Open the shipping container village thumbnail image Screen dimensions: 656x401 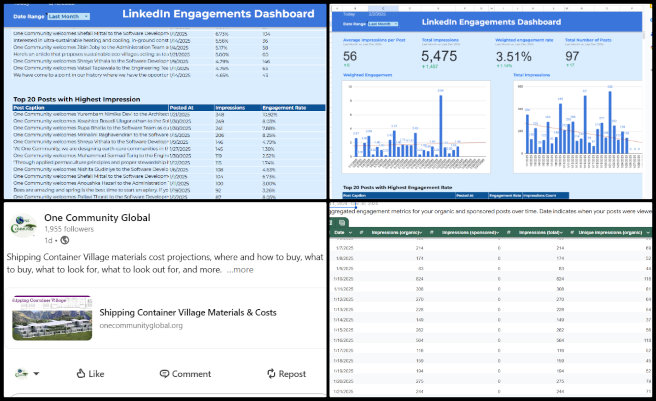[52, 318]
